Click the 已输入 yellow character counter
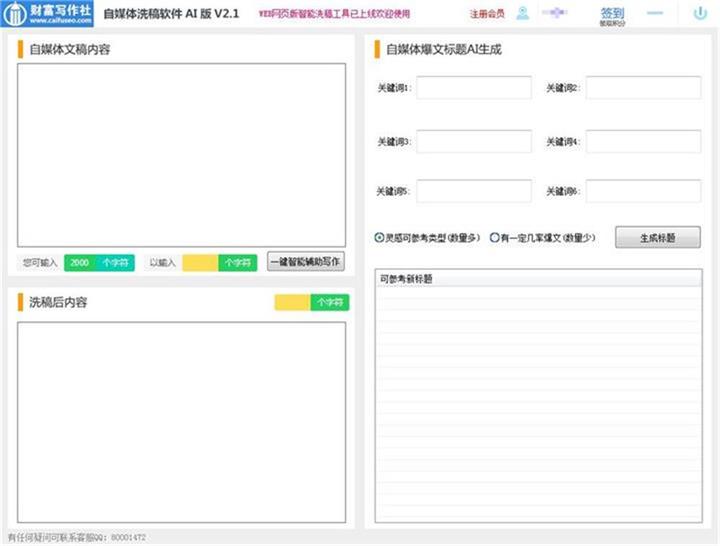 point(219,263)
